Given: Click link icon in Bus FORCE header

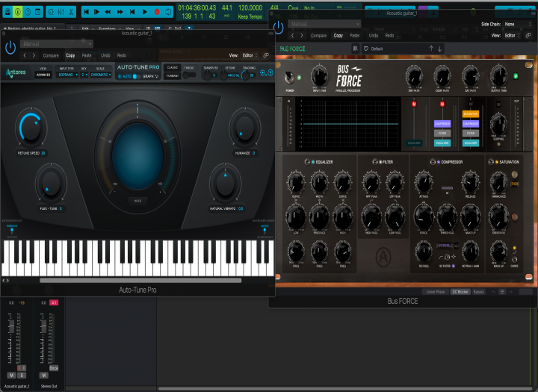Looking at the screenshot, I should [528, 36].
